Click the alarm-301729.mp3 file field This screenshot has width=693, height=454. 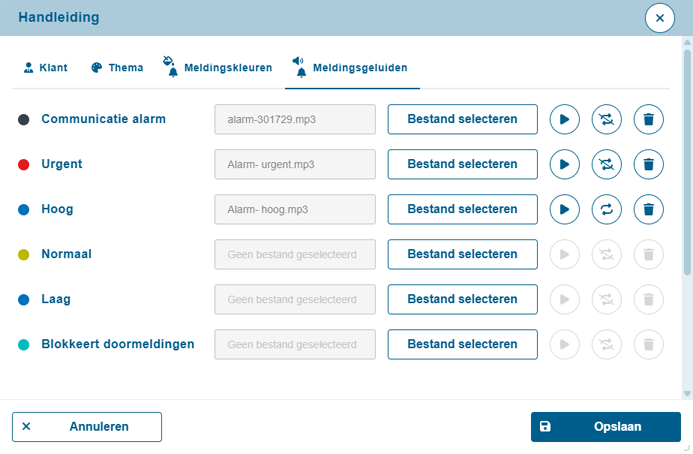click(x=295, y=119)
